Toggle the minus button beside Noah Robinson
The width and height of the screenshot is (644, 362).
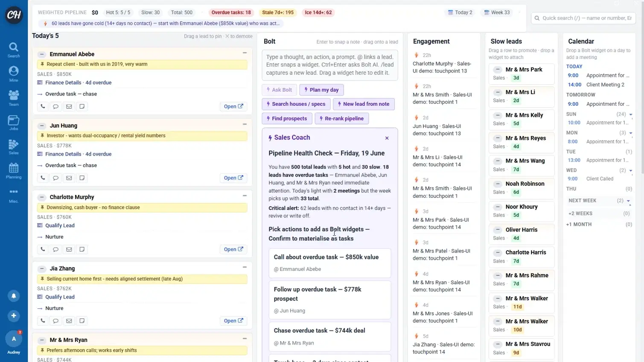pos(498,184)
